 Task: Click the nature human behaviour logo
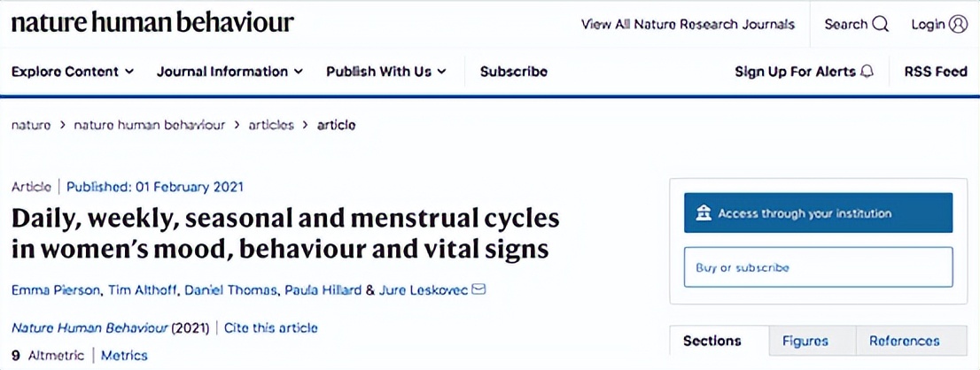[x=152, y=23]
